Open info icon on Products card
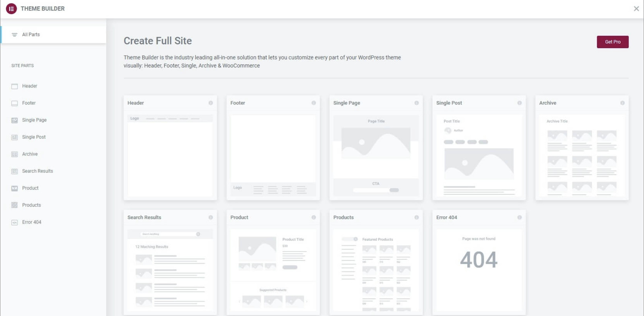 [417, 218]
